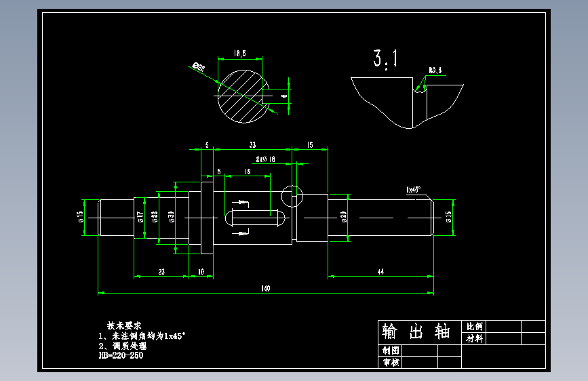Select the 技术要求 heading text

pos(124,325)
